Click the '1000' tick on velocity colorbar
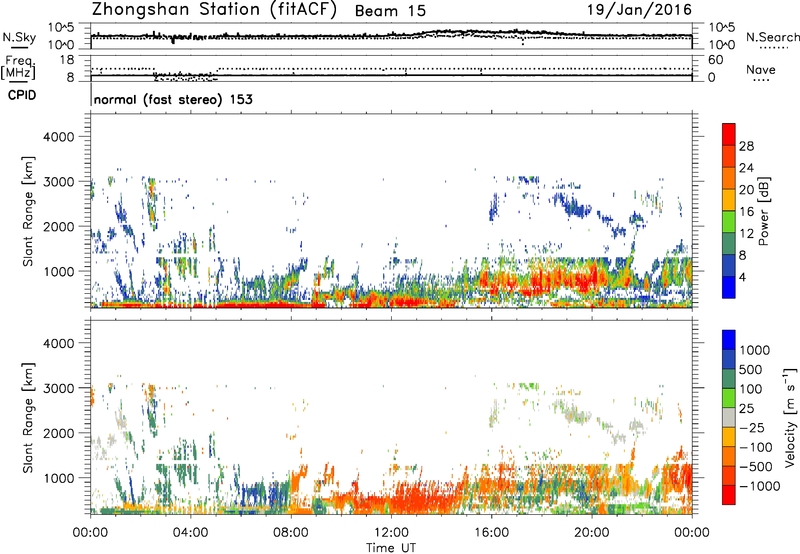 click(x=755, y=350)
